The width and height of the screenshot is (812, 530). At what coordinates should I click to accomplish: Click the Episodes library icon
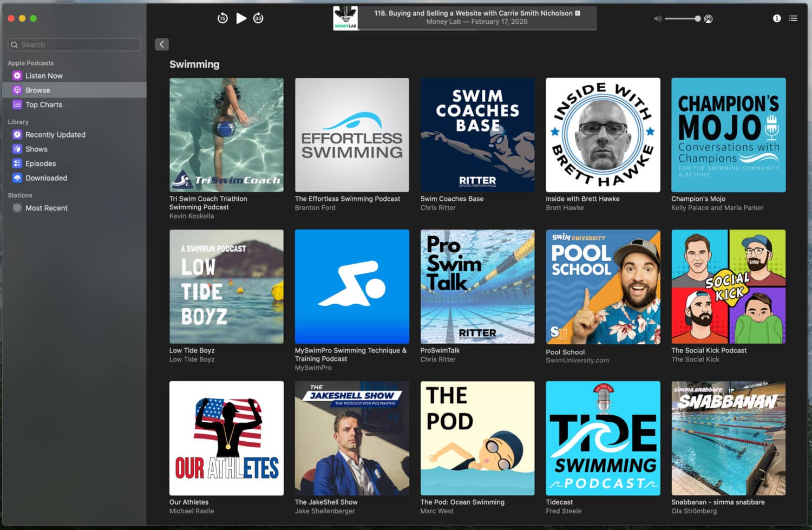pos(17,163)
